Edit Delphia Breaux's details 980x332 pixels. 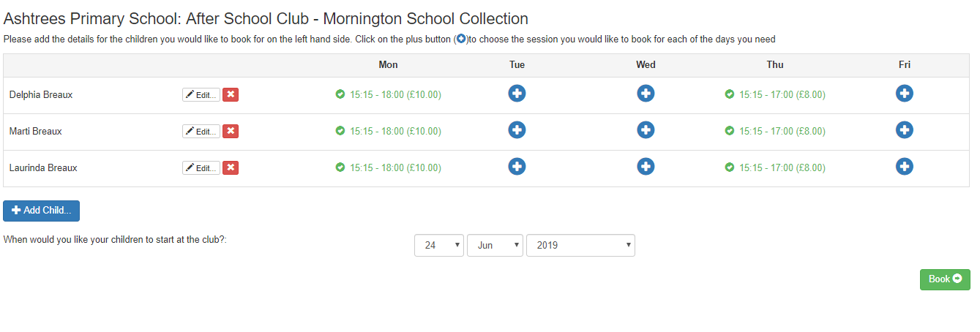(201, 94)
